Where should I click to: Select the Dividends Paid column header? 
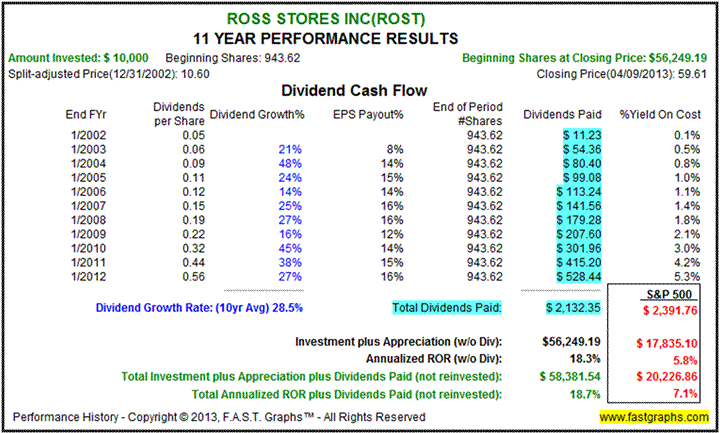[x=562, y=114]
